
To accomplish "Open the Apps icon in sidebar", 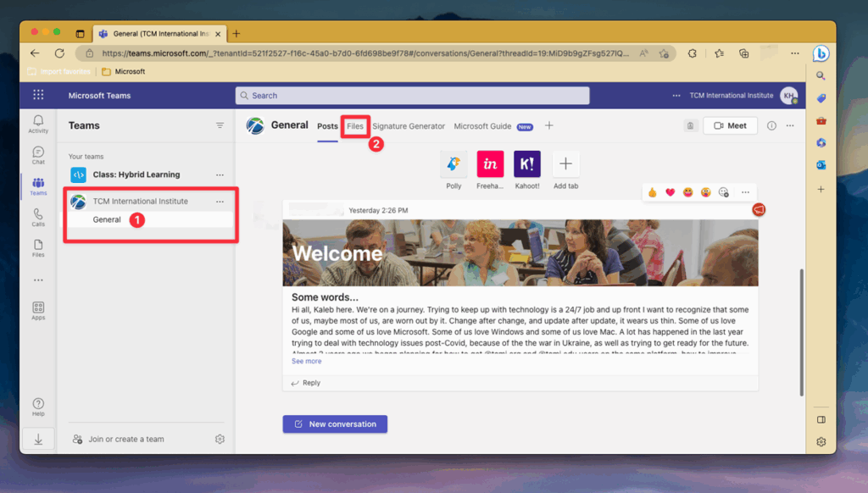I will click(38, 310).
